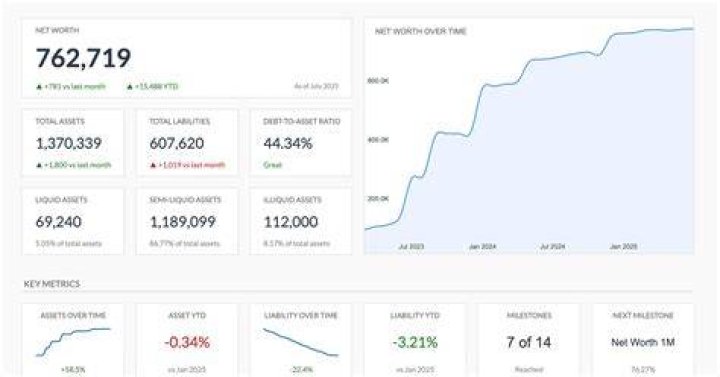The height and width of the screenshot is (377, 720).
Task: Click the Jan 2024 x-axis label
Action: click(x=482, y=247)
